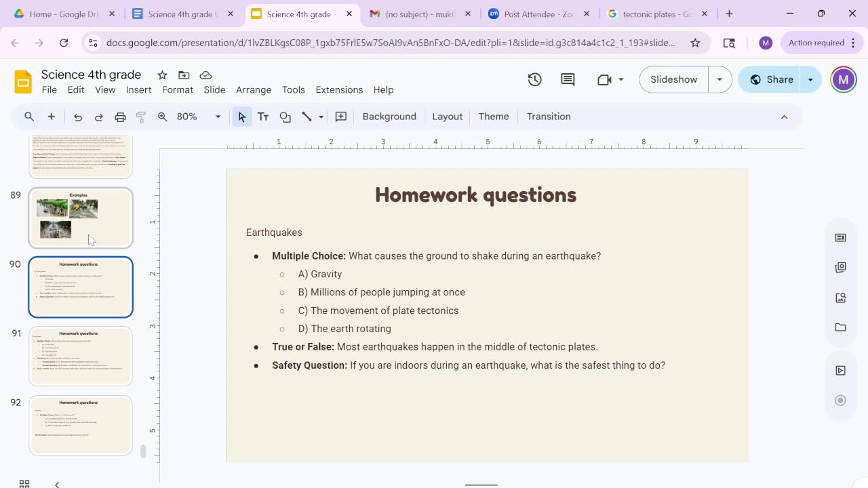The image size is (868, 488).
Task: Open the Slideshow options dropdown arrow
Action: [719, 79]
